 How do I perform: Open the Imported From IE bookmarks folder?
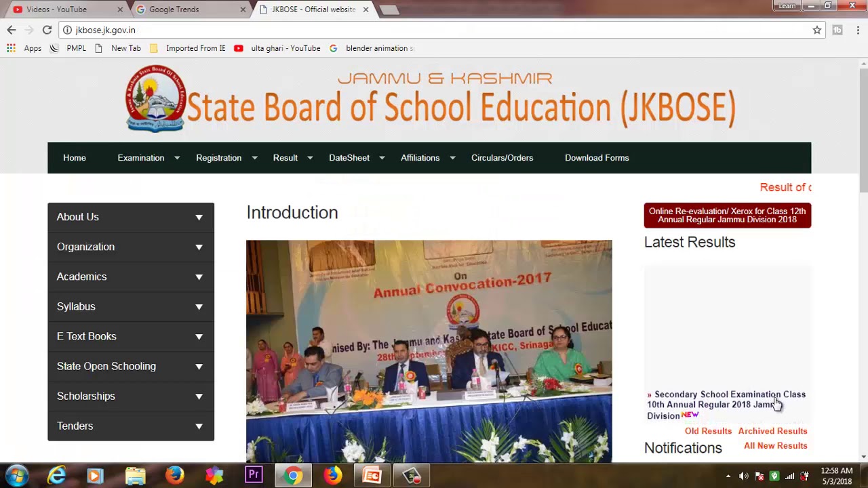pos(188,48)
